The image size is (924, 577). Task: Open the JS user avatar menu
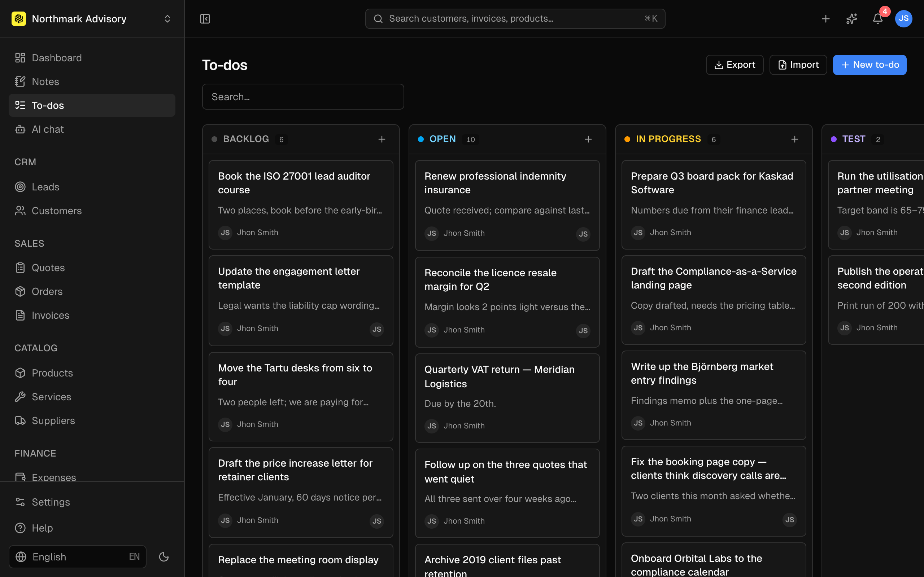(x=903, y=19)
